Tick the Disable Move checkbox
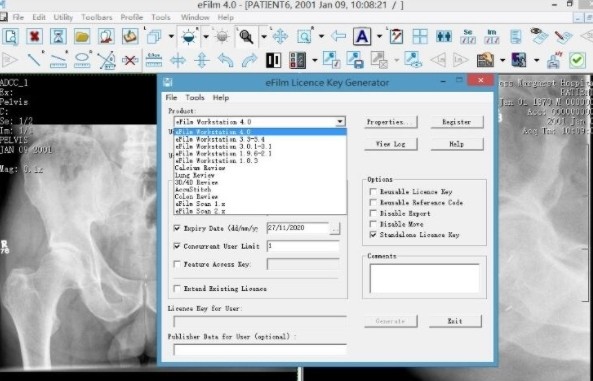Screen dimensions: 593x381 pos(373,224)
